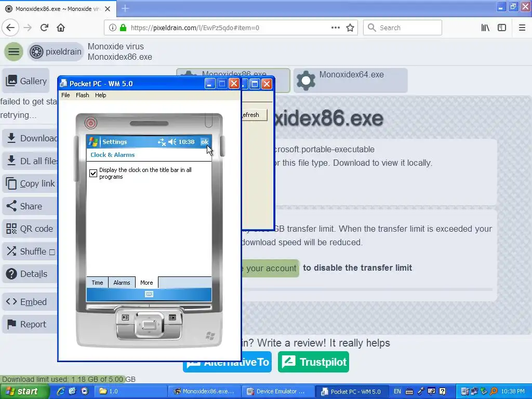Tap the ok button in Pocket PC Settings
Screen dimensions: 532x399
tap(205, 142)
